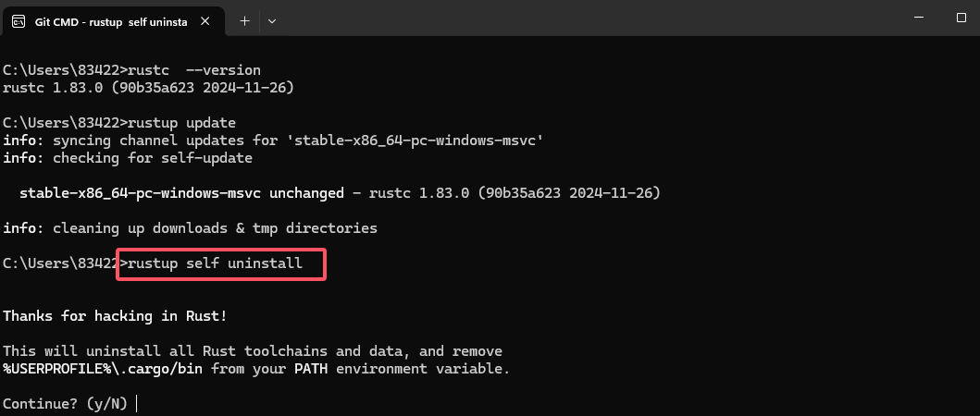Screen dimensions: 980x416
Task: Click the checking for self-update info line
Action: (128, 158)
